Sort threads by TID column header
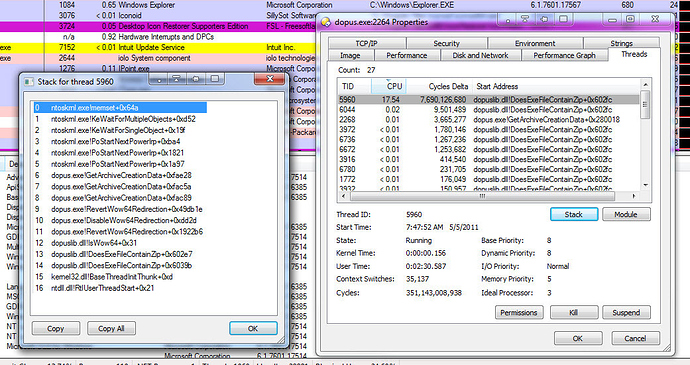The image size is (690, 365). click(x=354, y=86)
